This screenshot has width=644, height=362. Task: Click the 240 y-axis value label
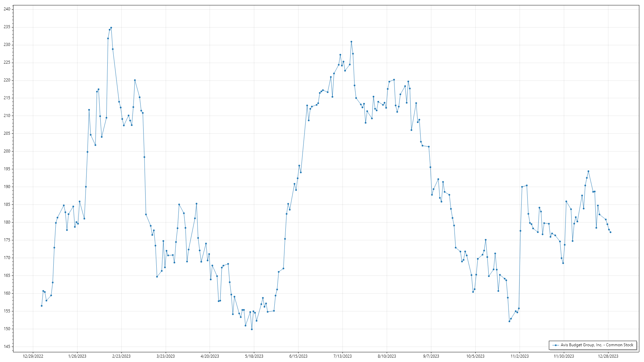click(x=7, y=9)
